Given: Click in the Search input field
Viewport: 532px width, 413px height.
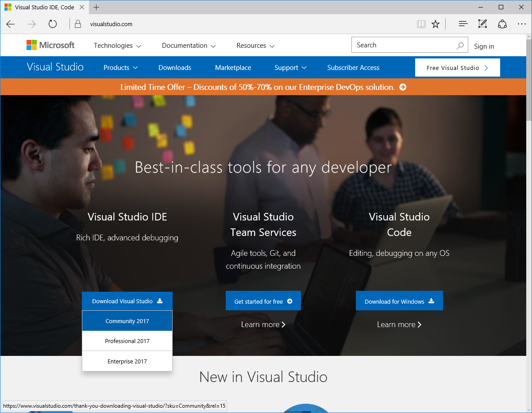Looking at the screenshot, I should pos(403,45).
